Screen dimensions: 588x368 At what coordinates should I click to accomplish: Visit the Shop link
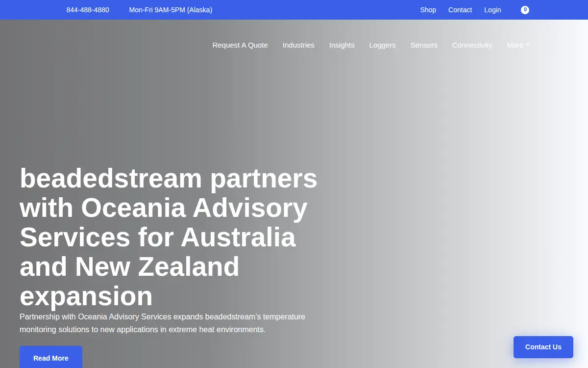428,10
